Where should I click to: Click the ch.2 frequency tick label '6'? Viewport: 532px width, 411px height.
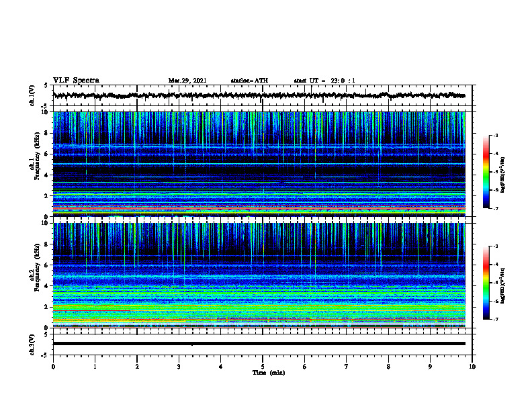point(47,265)
